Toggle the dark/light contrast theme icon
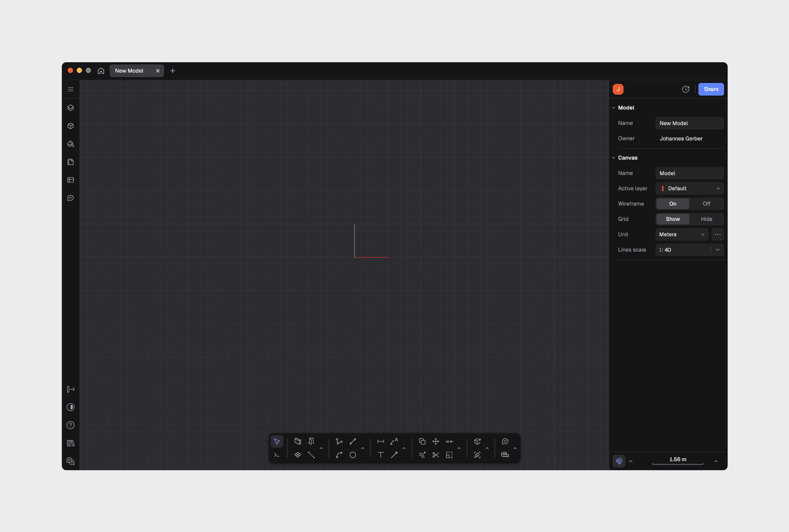This screenshot has width=789, height=532. pos(70,407)
